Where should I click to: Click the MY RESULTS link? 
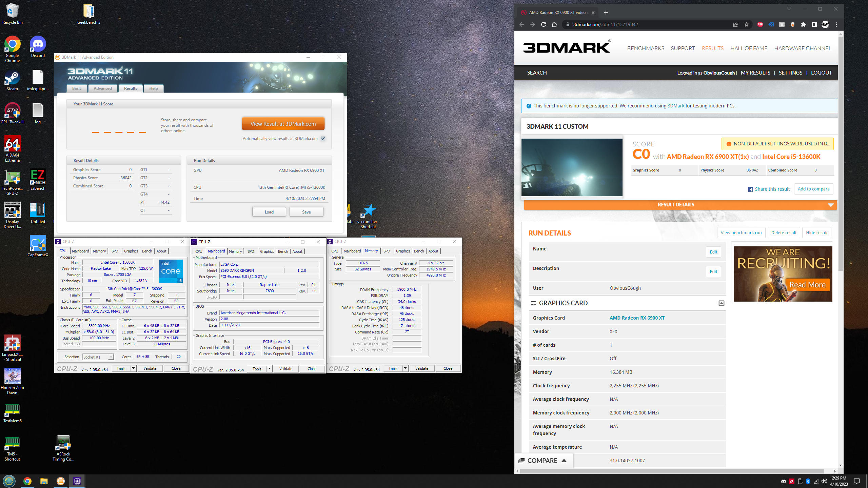point(755,73)
